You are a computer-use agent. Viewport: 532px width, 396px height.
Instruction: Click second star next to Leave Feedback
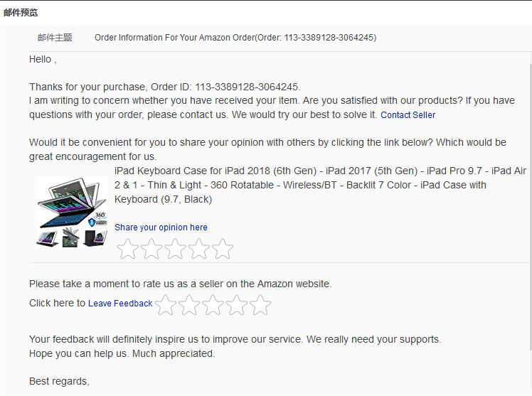tap(189, 305)
